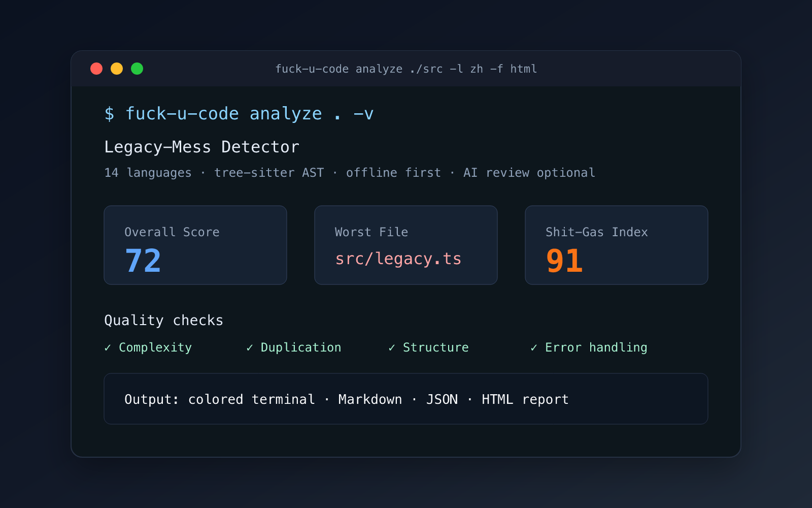Click the blue 72 score value
812x508 pixels.
point(143,261)
